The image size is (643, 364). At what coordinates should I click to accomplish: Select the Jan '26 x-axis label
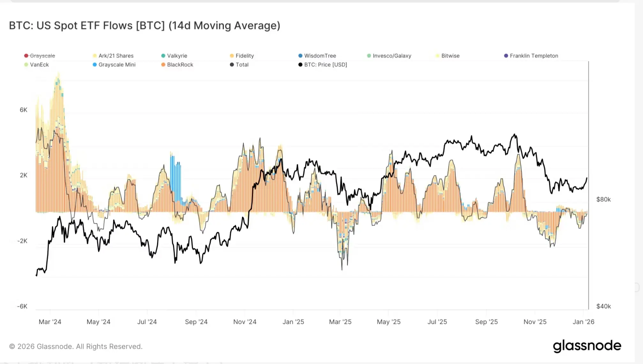click(583, 322)
